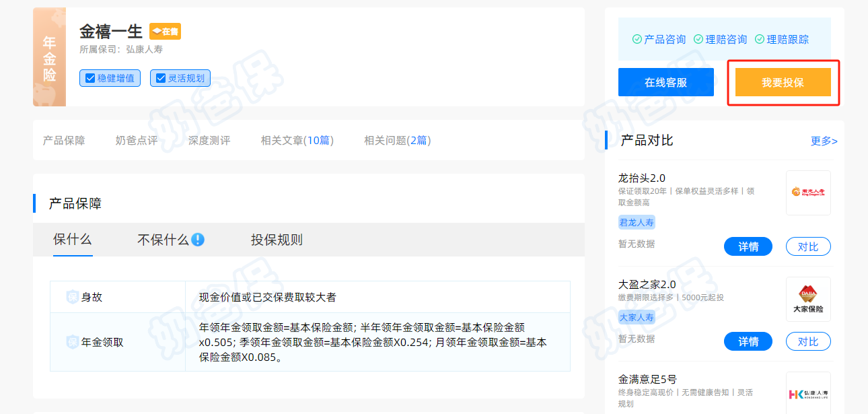Viewport: 868px width, 414px height.
Task: Toggle the 灵活规划 checkbox tag
Action: [x=180, y=78]
